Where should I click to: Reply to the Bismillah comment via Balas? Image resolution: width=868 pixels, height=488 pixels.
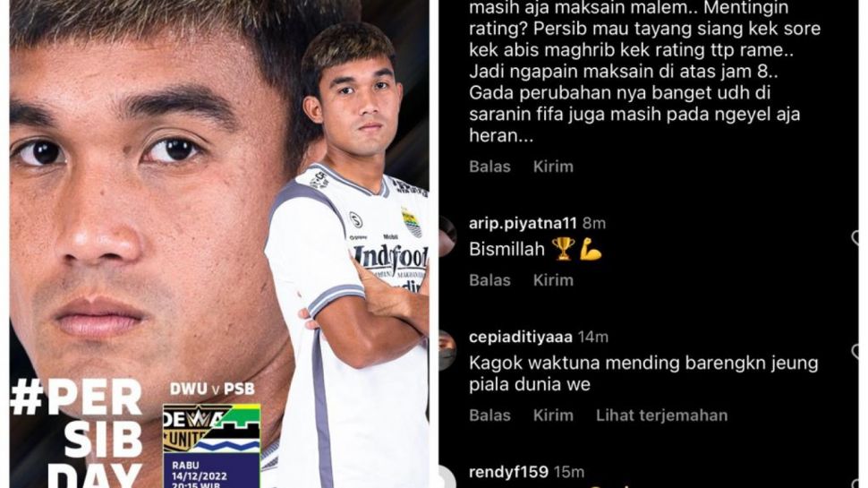(489, 279)
